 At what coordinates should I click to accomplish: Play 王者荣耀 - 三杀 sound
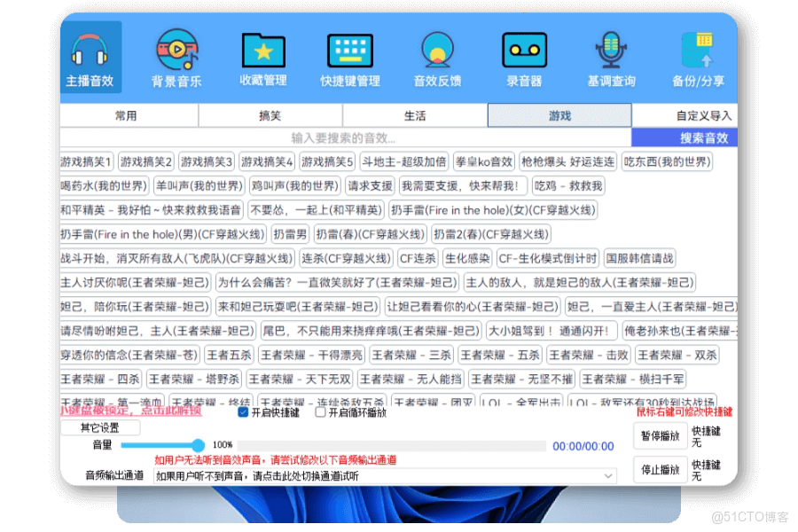tap(411, 355)
